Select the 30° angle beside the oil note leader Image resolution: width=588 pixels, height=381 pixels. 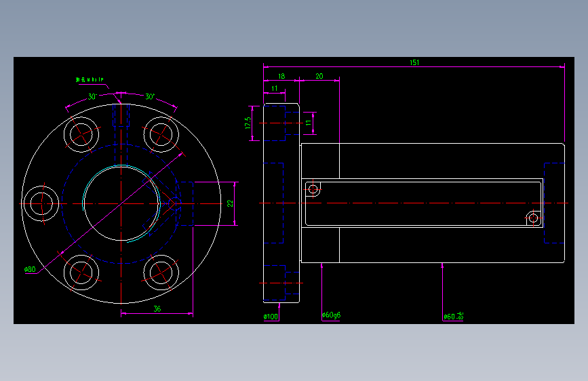(x=92, y=97)
